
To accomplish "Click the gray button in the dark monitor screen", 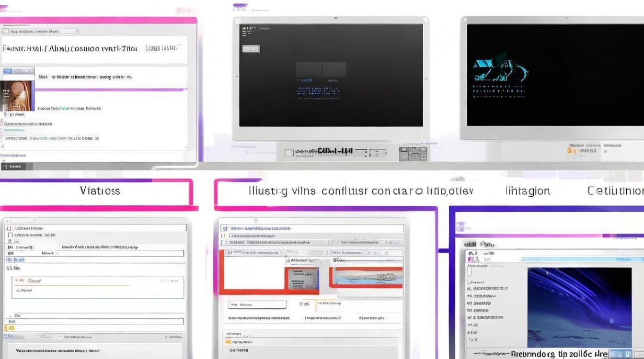I will click(x=251, y=49).
